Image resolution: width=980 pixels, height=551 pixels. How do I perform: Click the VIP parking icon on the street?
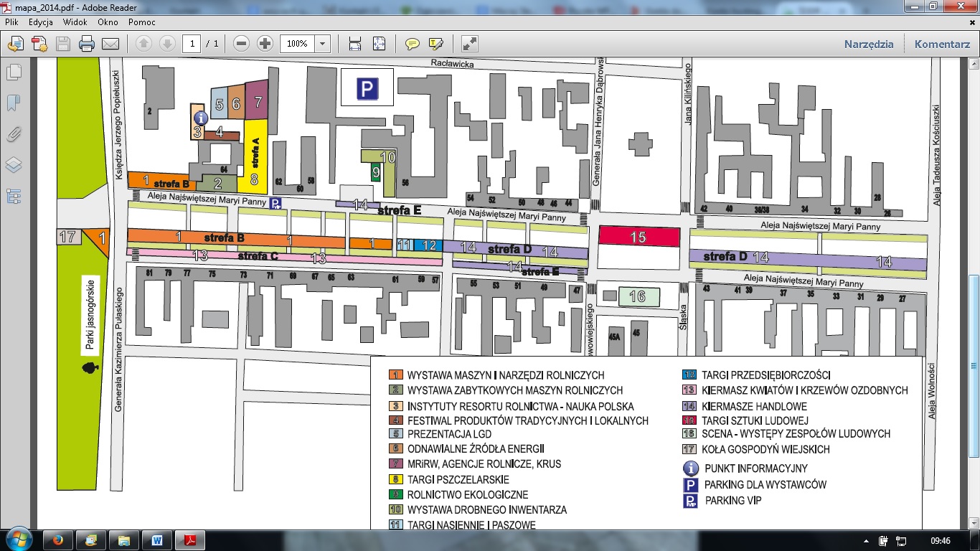point(275,203)
